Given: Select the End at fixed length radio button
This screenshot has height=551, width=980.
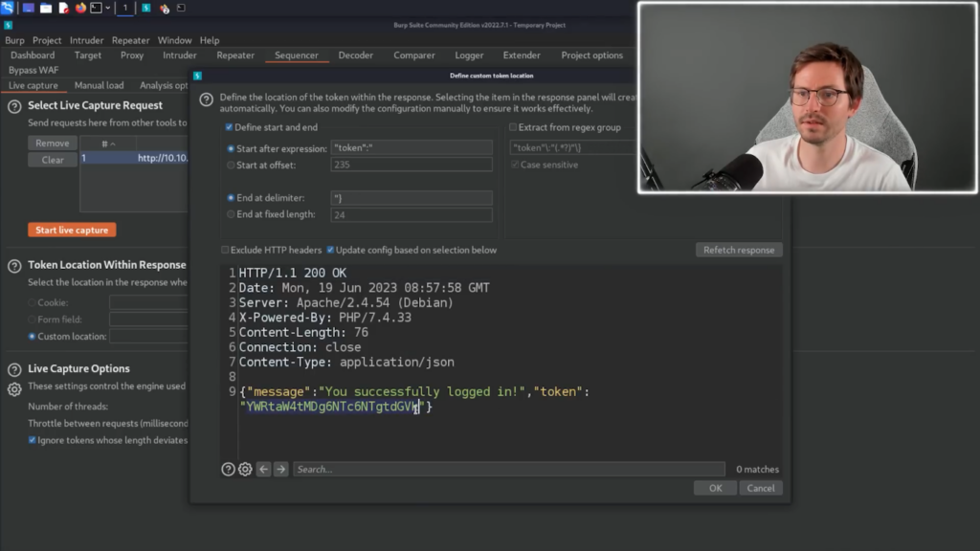Looking at the screenshot, I should coord(231,214).
